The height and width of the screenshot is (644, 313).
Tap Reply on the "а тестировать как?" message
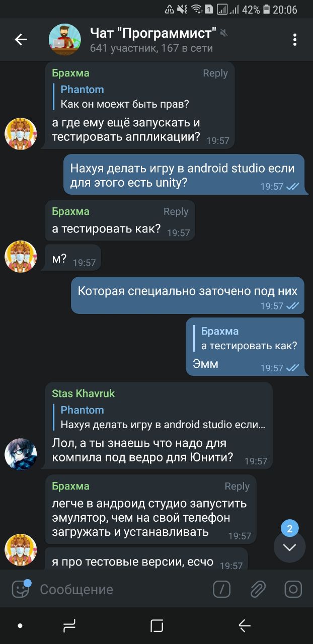coord(176,211)
